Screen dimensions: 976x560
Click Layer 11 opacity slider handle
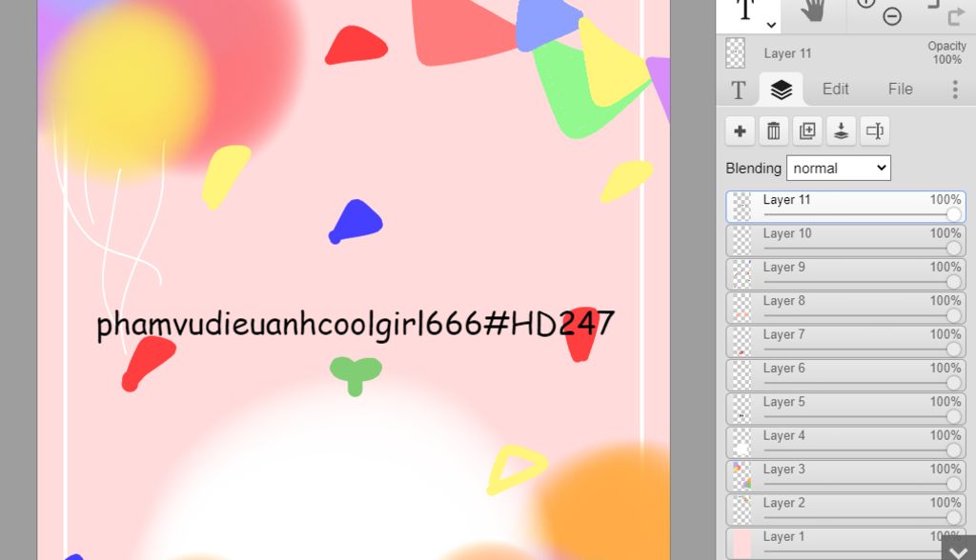click(x=953, y=214)
